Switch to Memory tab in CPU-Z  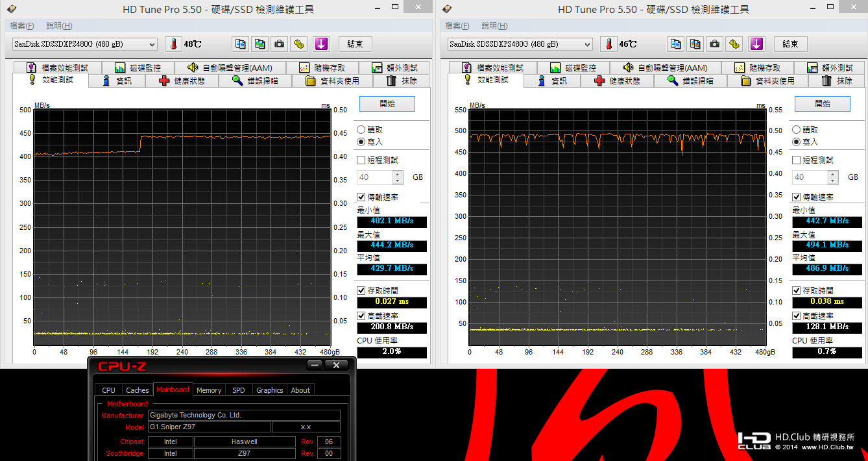tap(209, 390)
